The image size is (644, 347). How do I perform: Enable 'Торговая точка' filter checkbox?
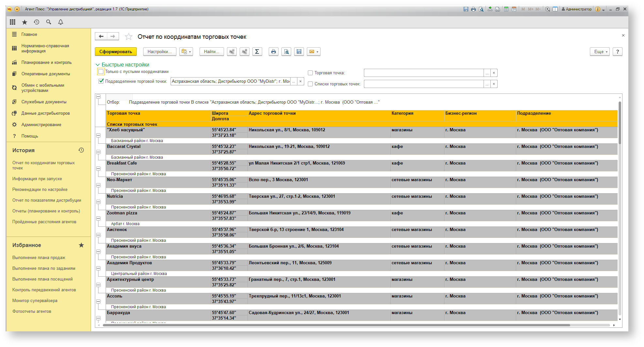point(310,73)
